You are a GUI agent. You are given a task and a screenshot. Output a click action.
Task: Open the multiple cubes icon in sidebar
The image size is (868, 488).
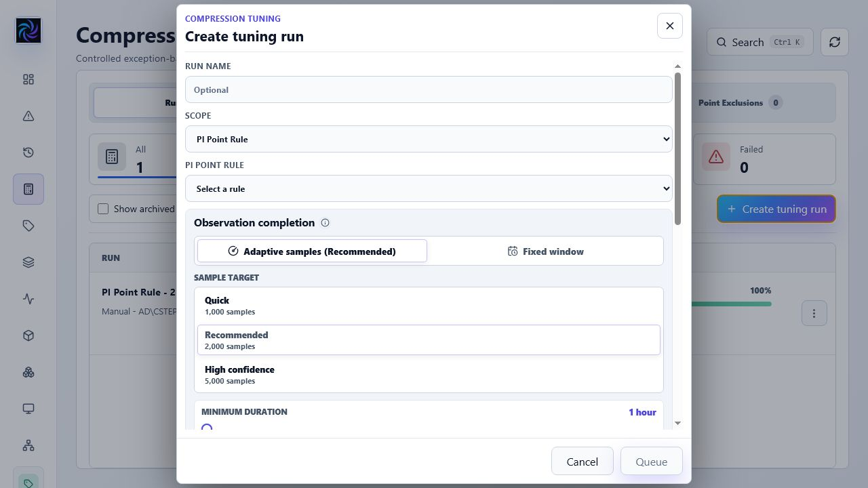point(28,372)
